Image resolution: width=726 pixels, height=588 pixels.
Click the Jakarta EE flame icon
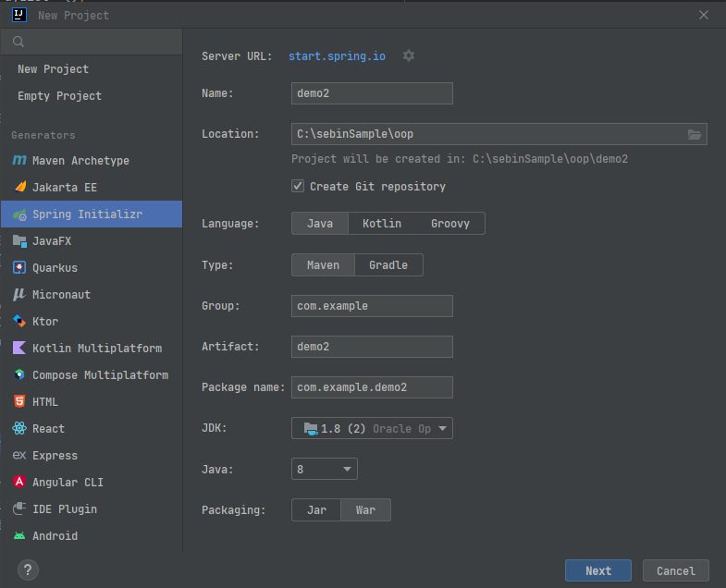(20, 187)
